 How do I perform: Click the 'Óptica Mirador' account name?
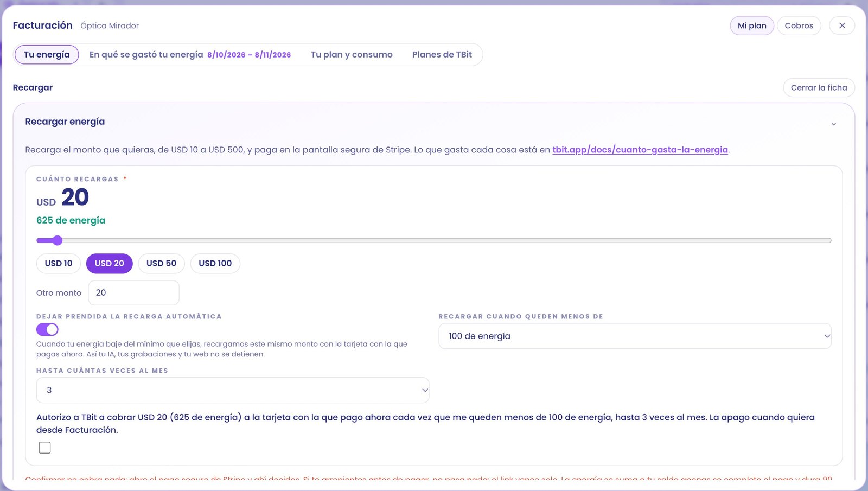tap(110, 25)
